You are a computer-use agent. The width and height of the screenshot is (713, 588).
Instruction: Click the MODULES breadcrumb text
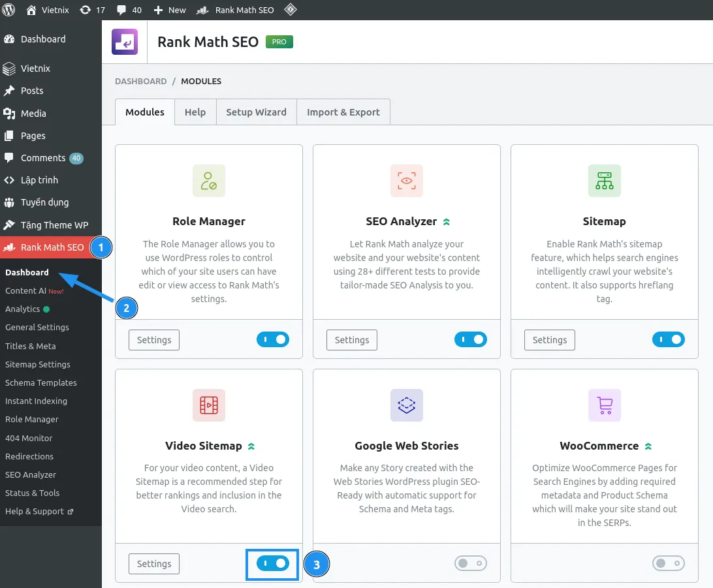pyautogui.click(x=201, y=82)
